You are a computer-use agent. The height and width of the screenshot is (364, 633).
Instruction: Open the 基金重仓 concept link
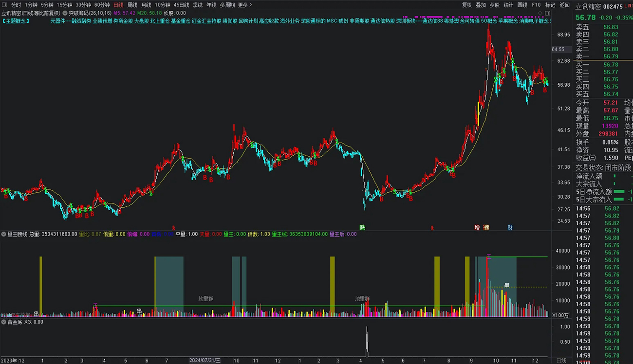181,21
